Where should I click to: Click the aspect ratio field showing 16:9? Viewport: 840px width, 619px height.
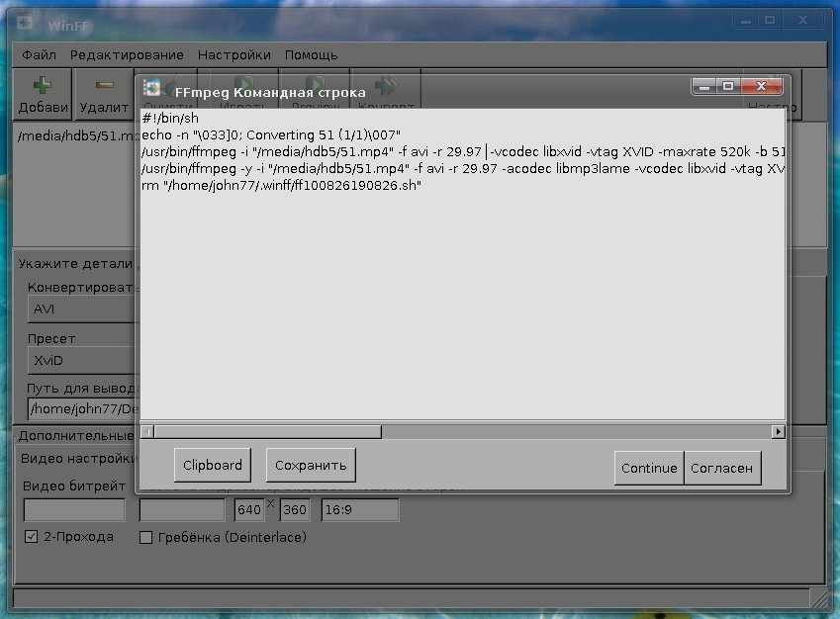[360, 510]
